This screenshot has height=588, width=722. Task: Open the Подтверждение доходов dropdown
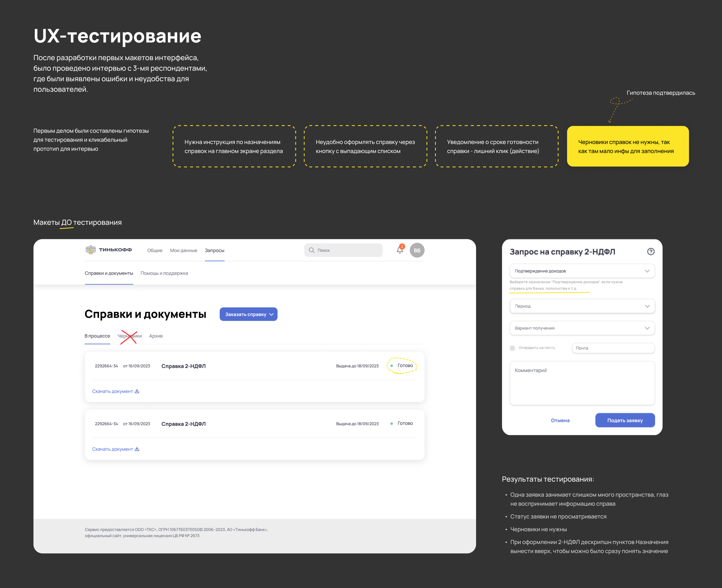tap(582, 271)
